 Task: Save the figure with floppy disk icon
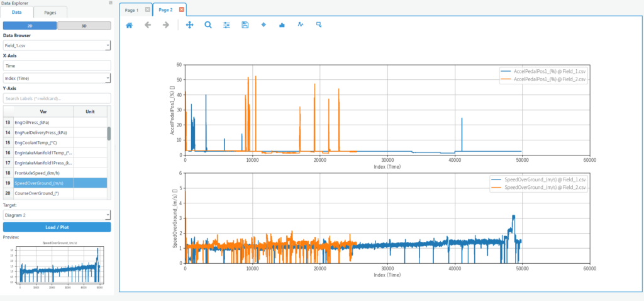click(x=245, y=25)
